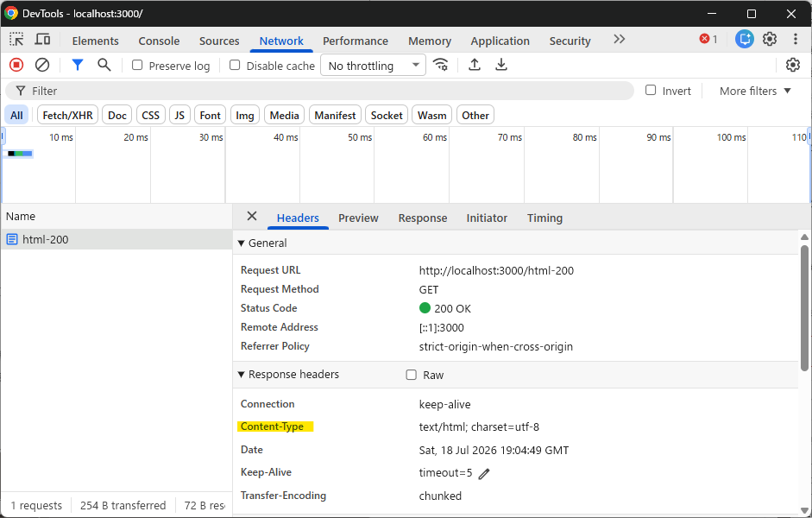Click the headers pane vertical scrollbar

click(804, 307)
